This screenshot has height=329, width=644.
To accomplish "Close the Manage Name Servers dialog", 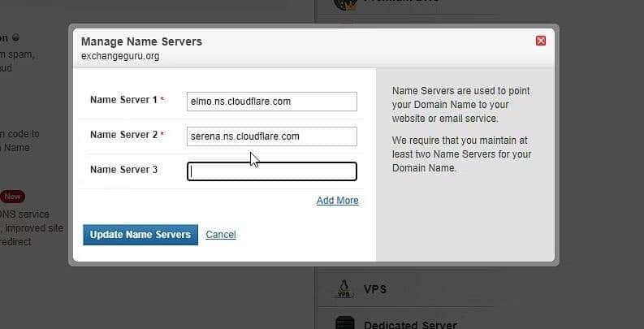I will pos(541,41).
